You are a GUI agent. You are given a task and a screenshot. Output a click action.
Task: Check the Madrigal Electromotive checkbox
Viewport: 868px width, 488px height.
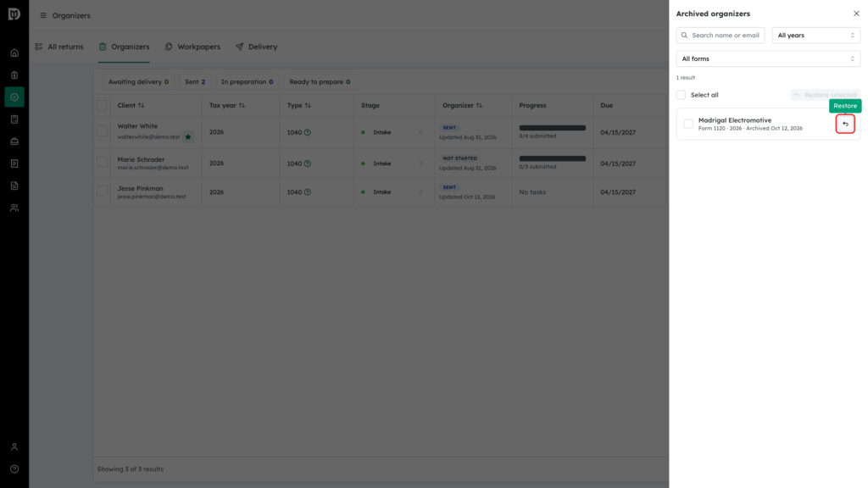[x=688, y=124]
